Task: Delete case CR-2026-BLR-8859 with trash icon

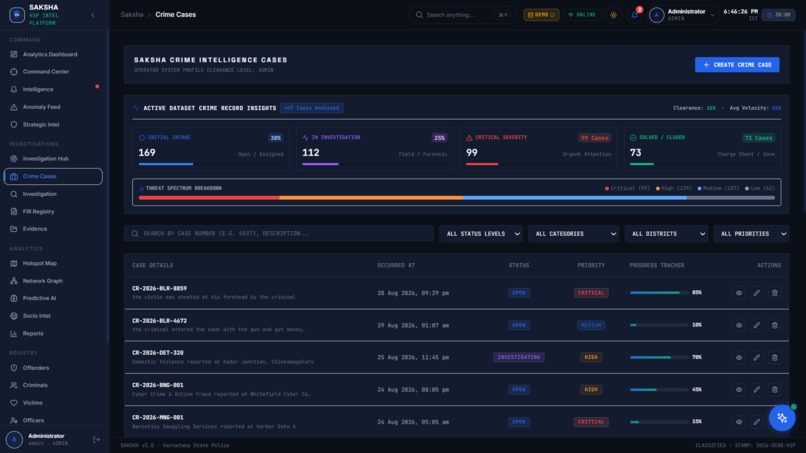Action: (775, 293)
